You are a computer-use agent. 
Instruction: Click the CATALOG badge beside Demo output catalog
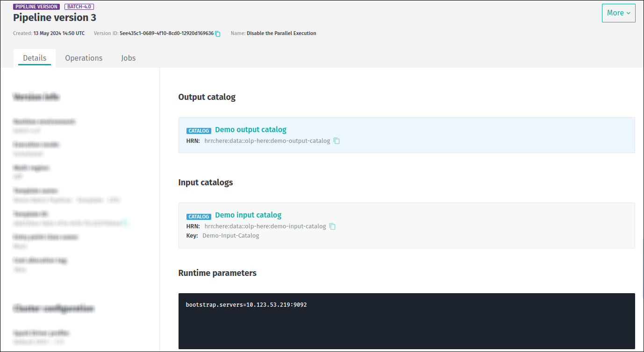(199, 131)
